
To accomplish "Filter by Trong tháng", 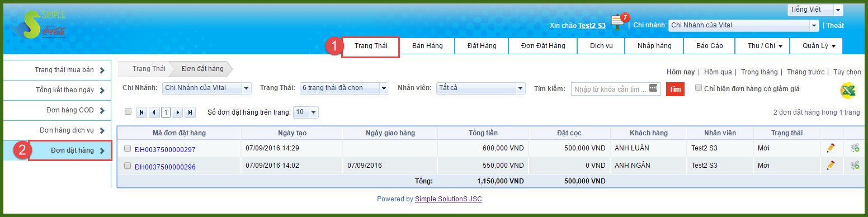I will click(x=759, y=72).
